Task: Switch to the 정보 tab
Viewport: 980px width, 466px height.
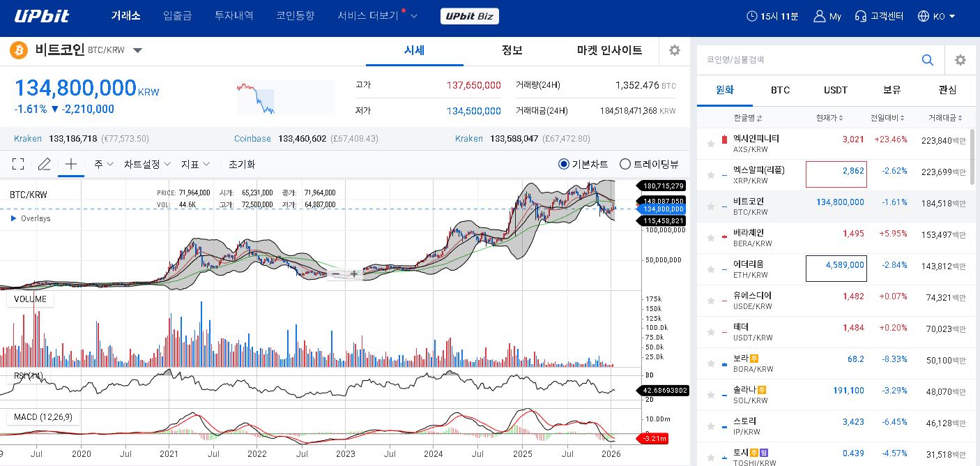Action: 512,50
